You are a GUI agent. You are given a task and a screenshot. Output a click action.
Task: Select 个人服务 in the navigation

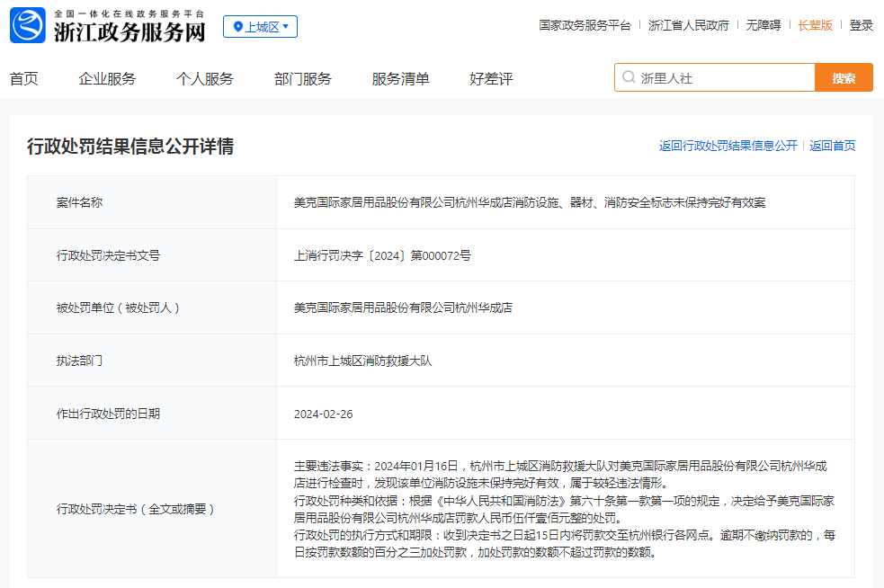[205, 79]
